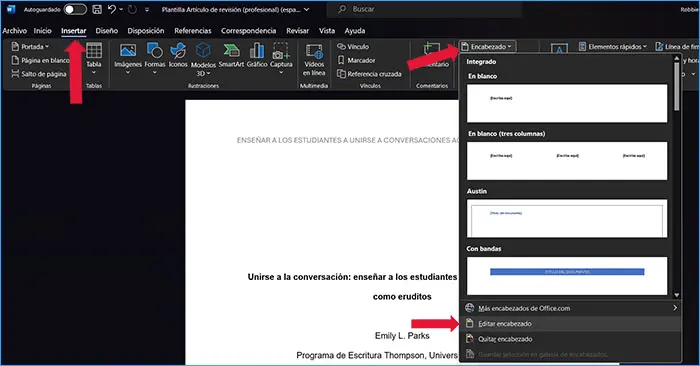Click the Cuadro de texto icon
The width and height of the screenshot is (700, 366).
pos(559,48)
